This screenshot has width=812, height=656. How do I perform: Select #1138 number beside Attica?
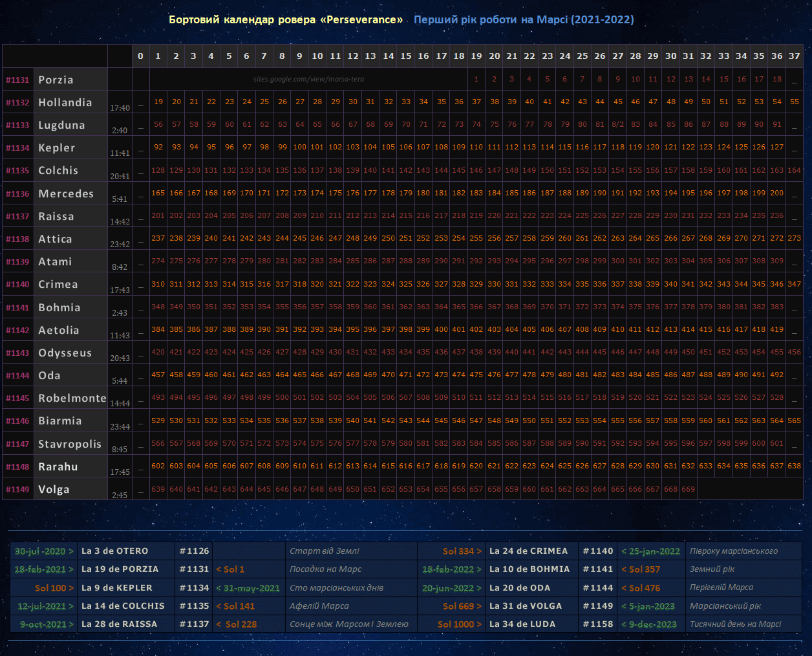[18, 239]
